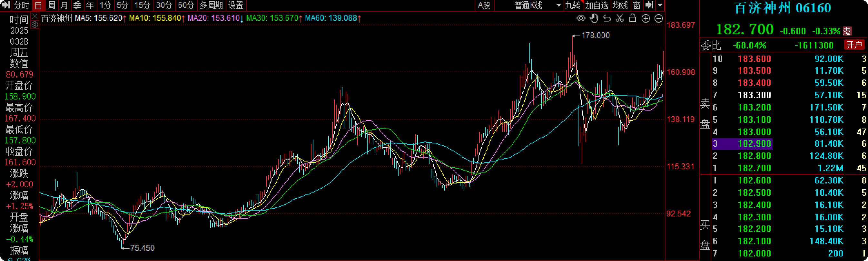
Task: Click the 最高价 167.400 value
Action: point(20,119)
